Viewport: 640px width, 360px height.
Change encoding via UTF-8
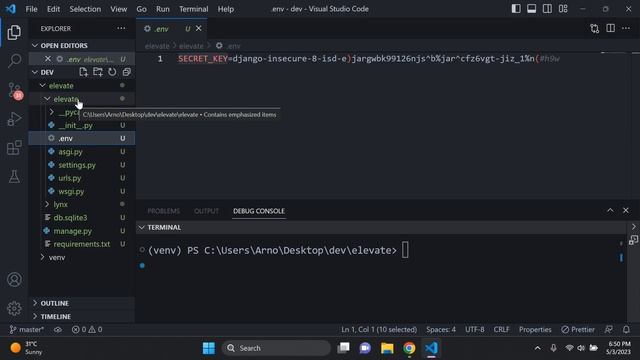475,329
